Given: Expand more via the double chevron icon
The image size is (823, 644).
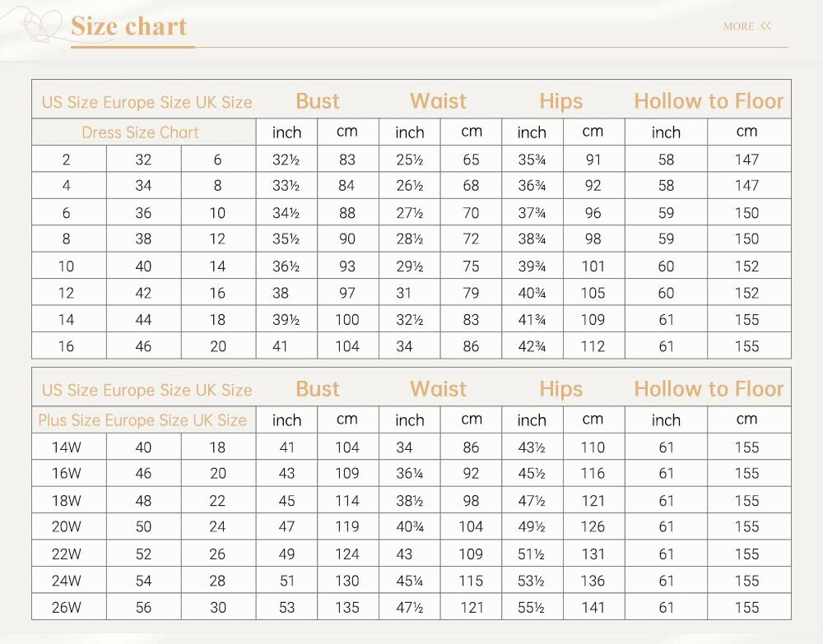Looking at the screenshot, I should (766, 26).
